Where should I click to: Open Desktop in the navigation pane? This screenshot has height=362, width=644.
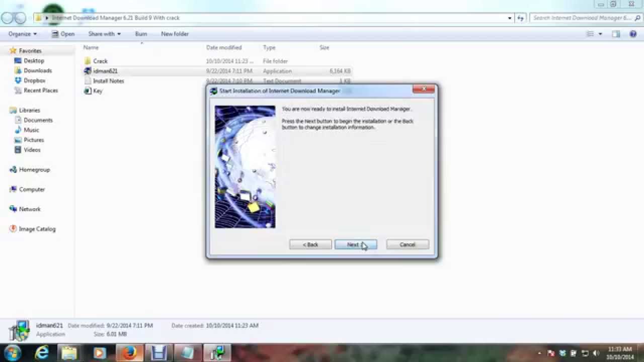tap(34, 61)
